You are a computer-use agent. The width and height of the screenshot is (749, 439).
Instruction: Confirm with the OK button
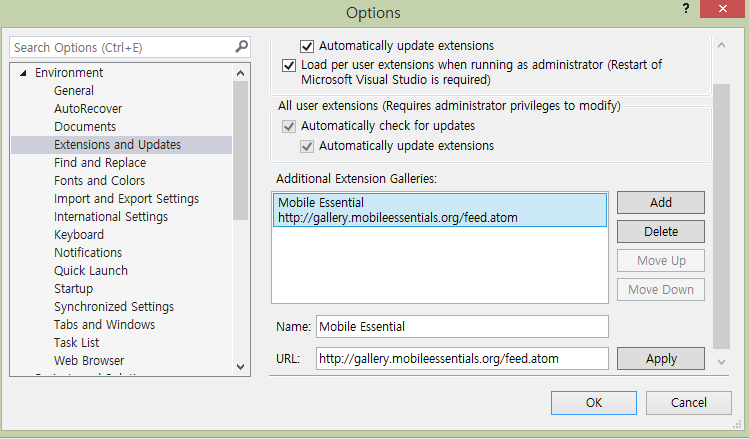594,403
